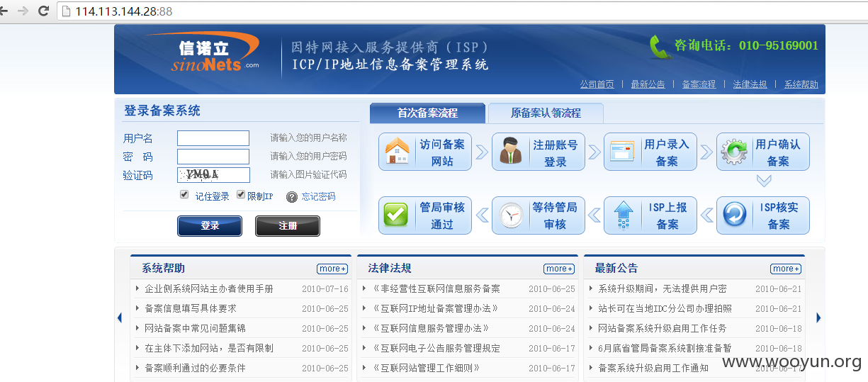Click the browser reload icon
Viewport: 868px width, 382px height.
click(x=43, y=11)
